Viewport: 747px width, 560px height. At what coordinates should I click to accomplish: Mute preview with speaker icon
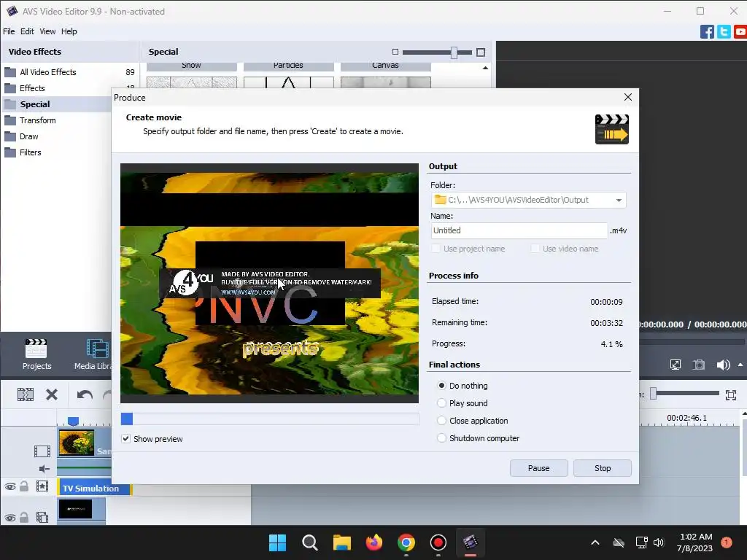click(723, 365)
